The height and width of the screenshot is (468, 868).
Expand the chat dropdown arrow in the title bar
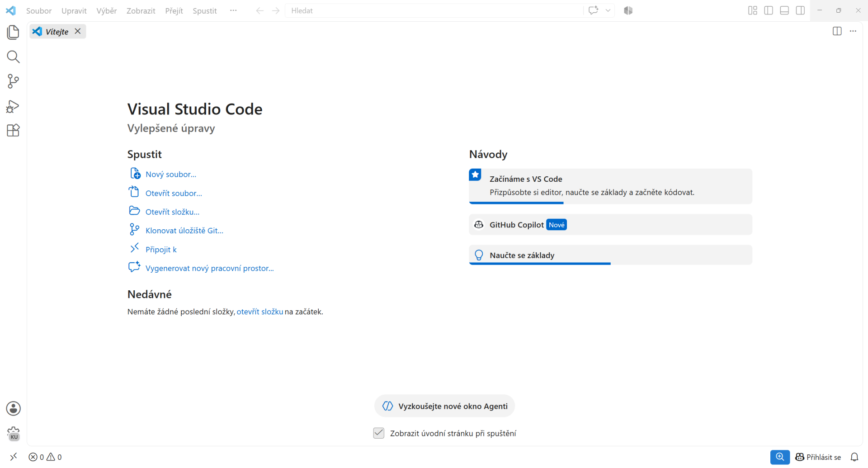click(608, 10)
